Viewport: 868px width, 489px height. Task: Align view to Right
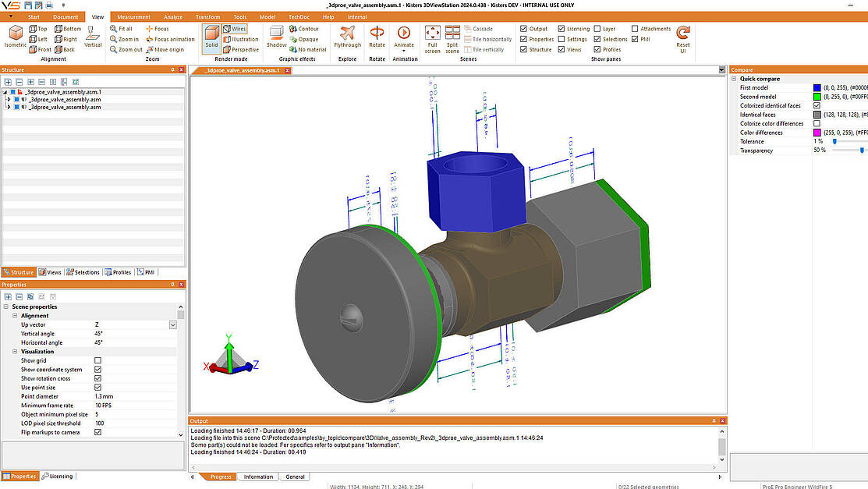point(66,39)
